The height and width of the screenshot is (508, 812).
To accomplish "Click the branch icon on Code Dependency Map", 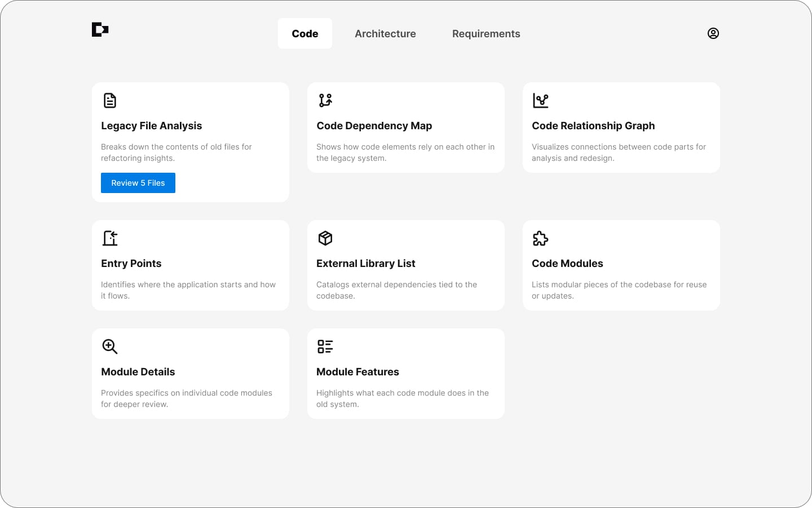I will tap(325, 100).
